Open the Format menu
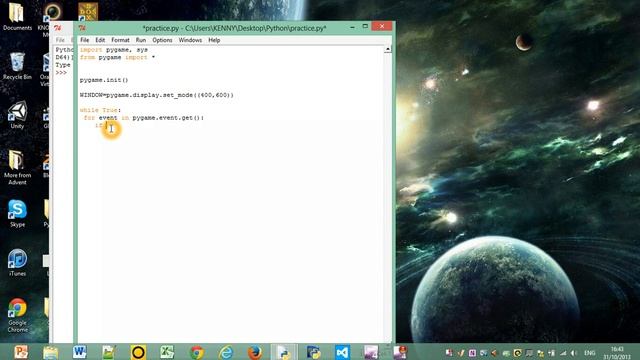 (x=120, y=40)
